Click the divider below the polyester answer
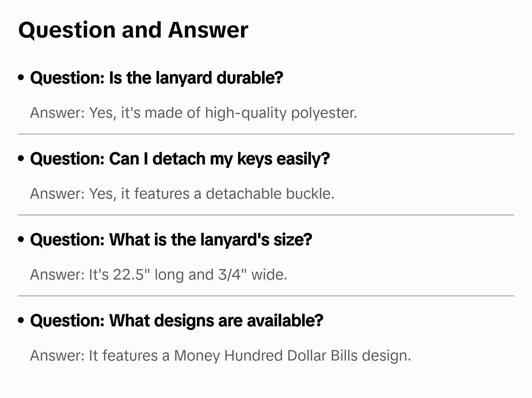 pyautogui.click(x=266, y=134)
